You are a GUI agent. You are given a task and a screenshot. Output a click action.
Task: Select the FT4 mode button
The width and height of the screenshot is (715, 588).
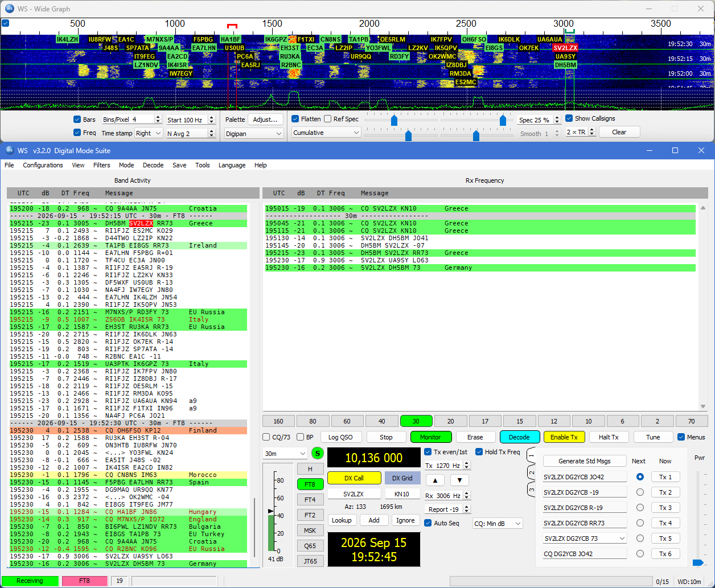click(x=310, y=500)
